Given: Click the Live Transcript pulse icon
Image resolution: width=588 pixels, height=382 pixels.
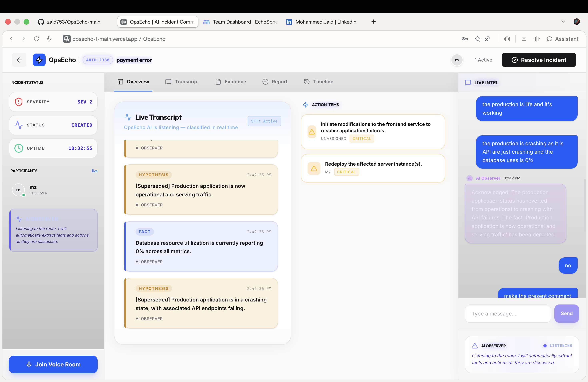Looking at the screenshot, I should [x=128, y=117].
